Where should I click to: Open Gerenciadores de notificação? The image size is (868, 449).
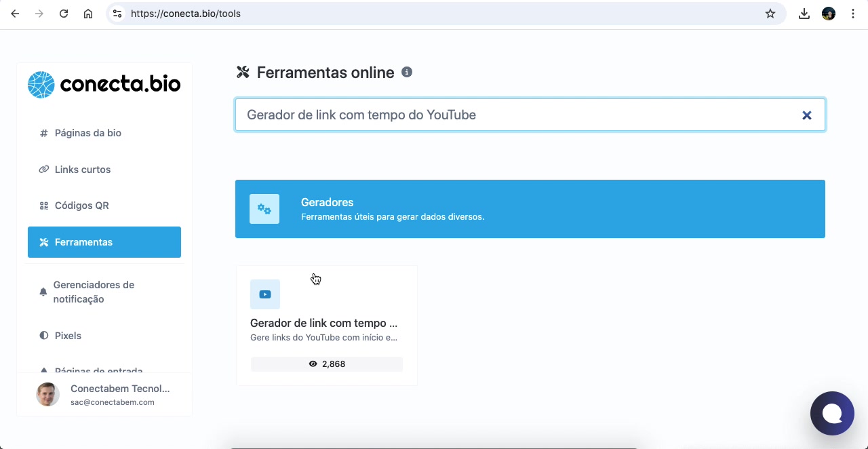(94, 291)
